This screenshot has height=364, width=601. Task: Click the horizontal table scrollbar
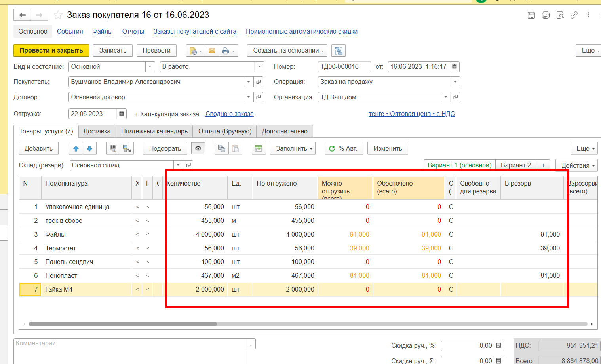click(x=123, y=324)
